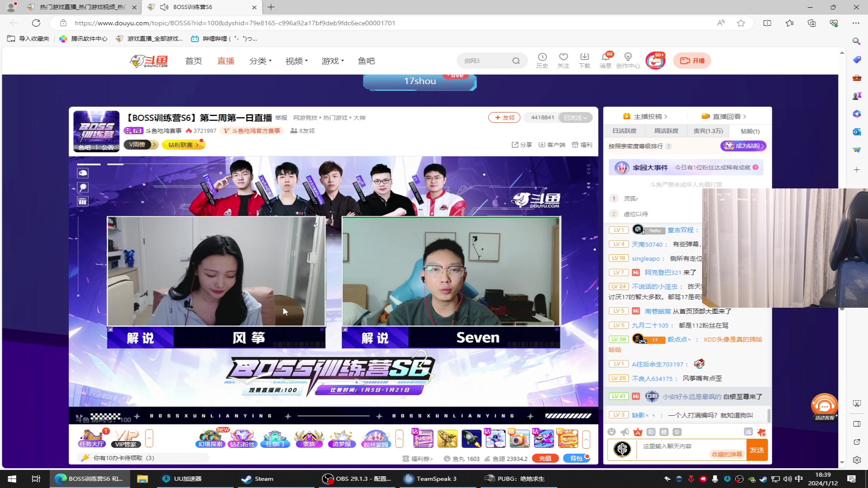This screenshot has width=868, height=488.
Task: Select the camera gift in gift bar
Action: 519,438
